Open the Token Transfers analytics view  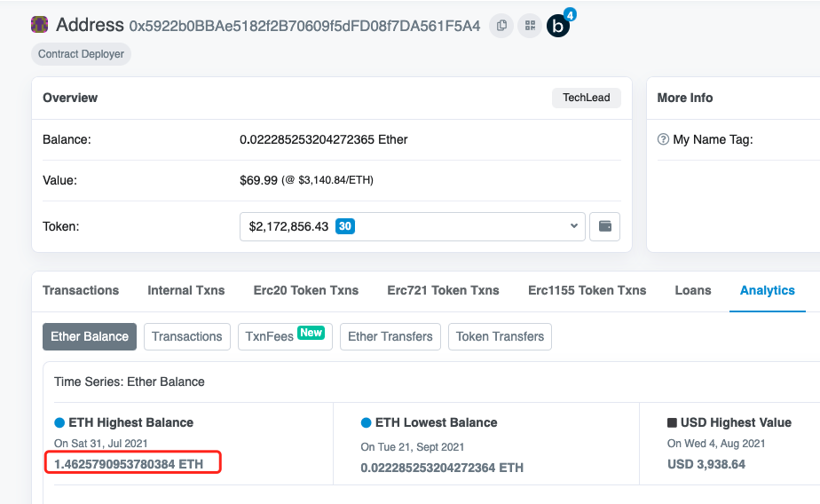(x=500, y=336)
